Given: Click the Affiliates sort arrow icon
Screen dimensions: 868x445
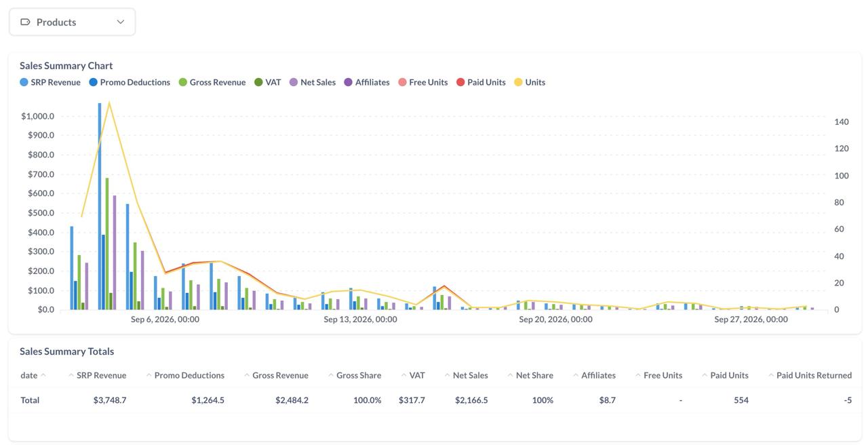Looking at the screenshot, I should [x=576, y=375].
